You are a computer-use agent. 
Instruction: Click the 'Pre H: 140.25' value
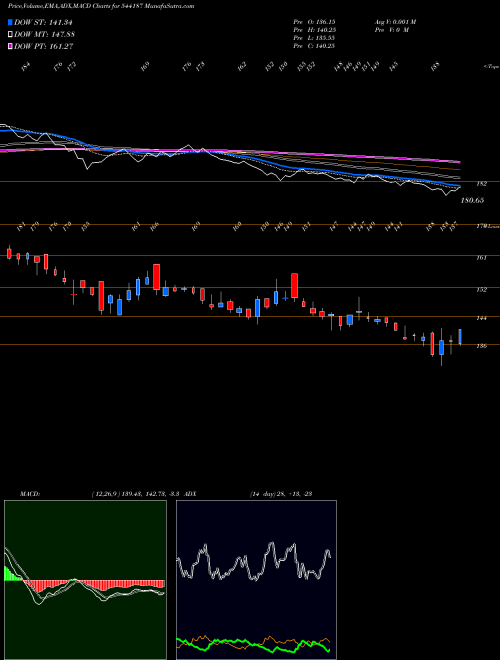pos(314,30)
